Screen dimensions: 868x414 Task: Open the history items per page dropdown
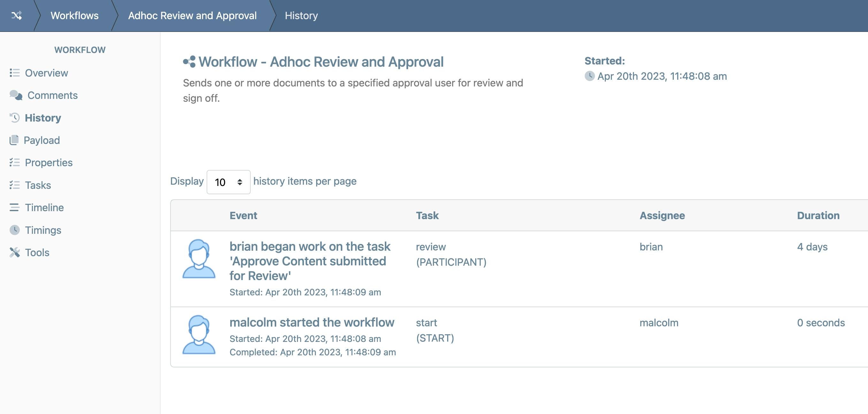(x=228, y=182)
